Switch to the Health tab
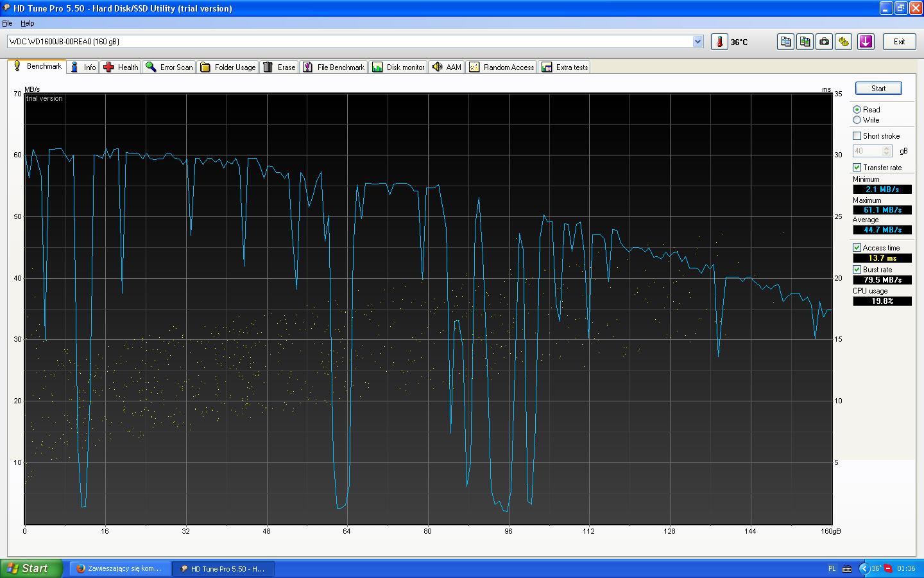This screenshot has width=924, height=578. [121, 67]
